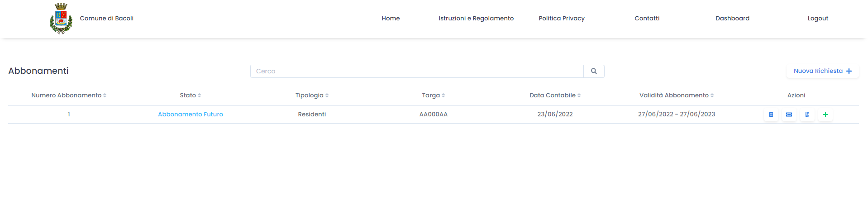868x201 pixels.
Task: Sort by Targa column header
Action: pos(434,96)
